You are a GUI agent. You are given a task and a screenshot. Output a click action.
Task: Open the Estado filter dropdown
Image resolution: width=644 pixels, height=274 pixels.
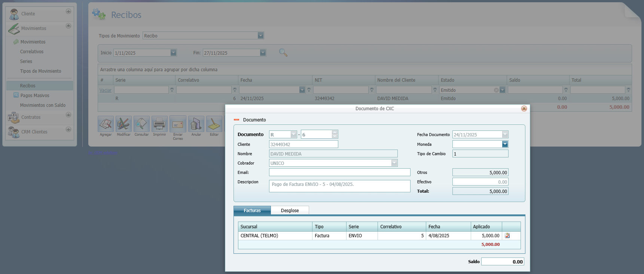pos(503,90)
